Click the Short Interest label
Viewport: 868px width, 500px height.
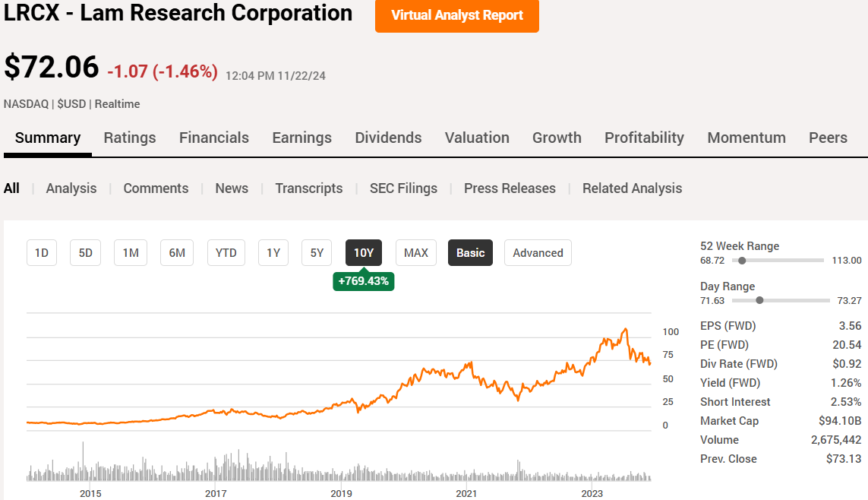tap(734, 401)
